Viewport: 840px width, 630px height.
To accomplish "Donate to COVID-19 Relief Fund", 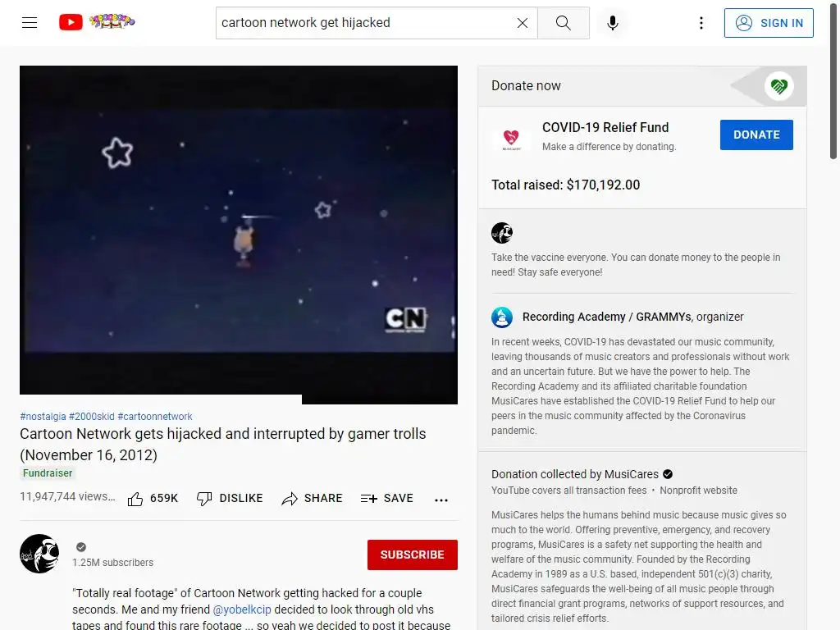I will [756, 135].
